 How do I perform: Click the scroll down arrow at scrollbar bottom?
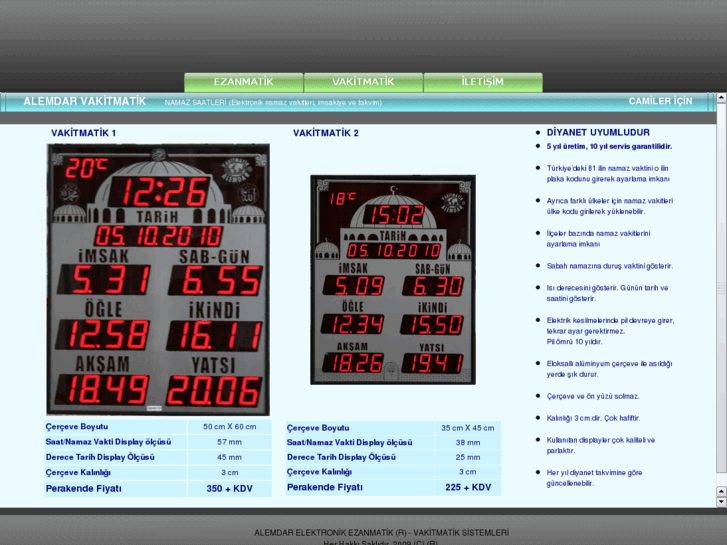click(x=721, y=502)
